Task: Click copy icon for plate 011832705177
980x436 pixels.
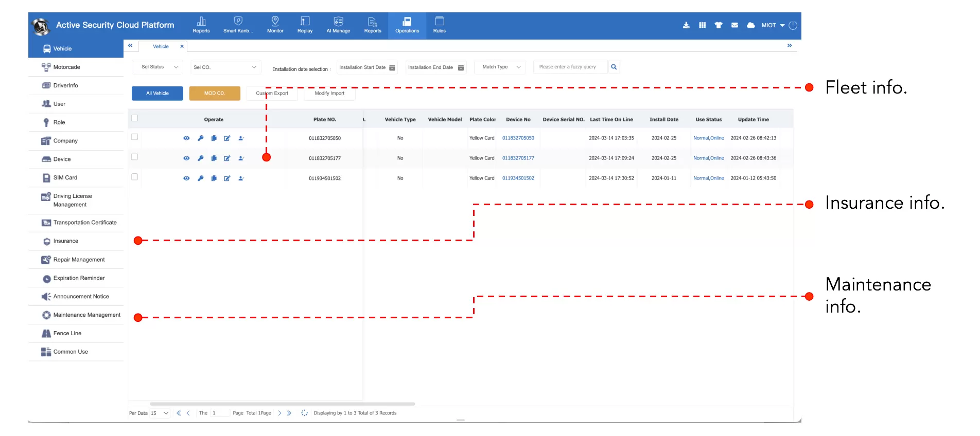Action: pyautogui.click(x=214, y=158)
